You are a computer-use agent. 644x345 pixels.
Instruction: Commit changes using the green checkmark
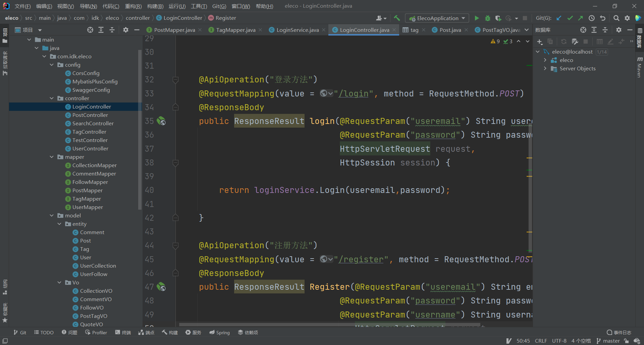click(570, 18)
